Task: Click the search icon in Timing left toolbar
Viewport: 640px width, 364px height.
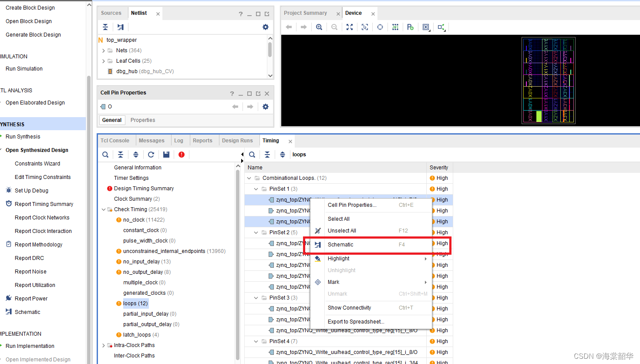Action: pyautogui.click(x=105, y=155)
